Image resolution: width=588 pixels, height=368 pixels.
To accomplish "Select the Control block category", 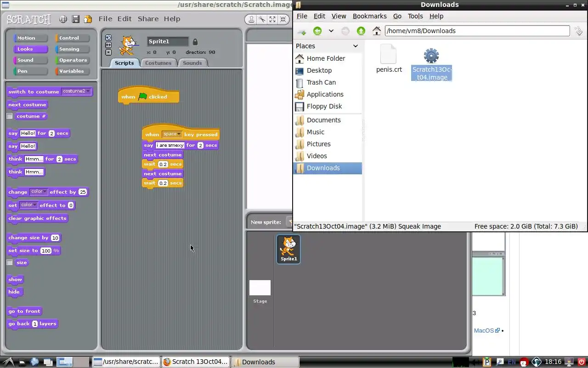I will click(x=73, y=38).
